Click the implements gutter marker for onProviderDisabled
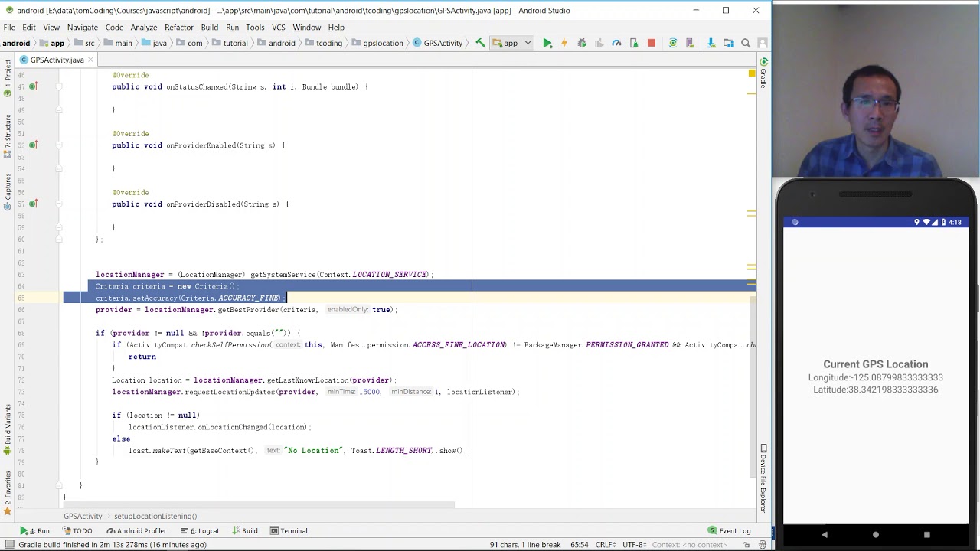Screen dimensions: 980x551 (33, 204)
